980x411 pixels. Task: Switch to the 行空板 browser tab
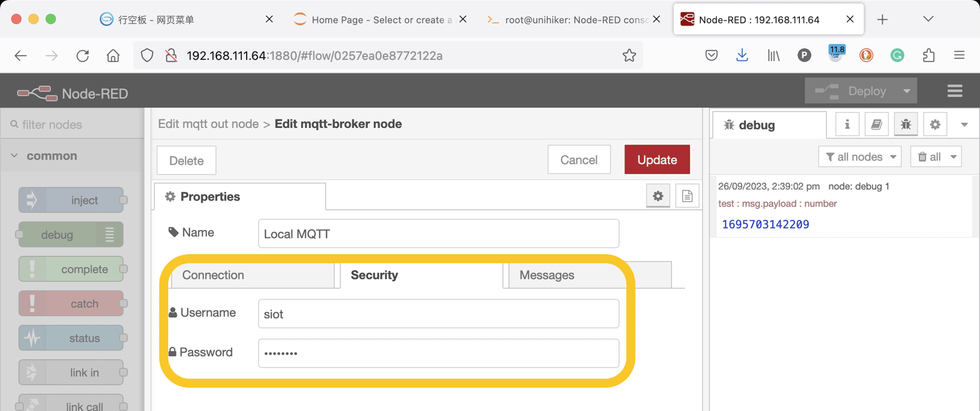(x=187, y=20)
